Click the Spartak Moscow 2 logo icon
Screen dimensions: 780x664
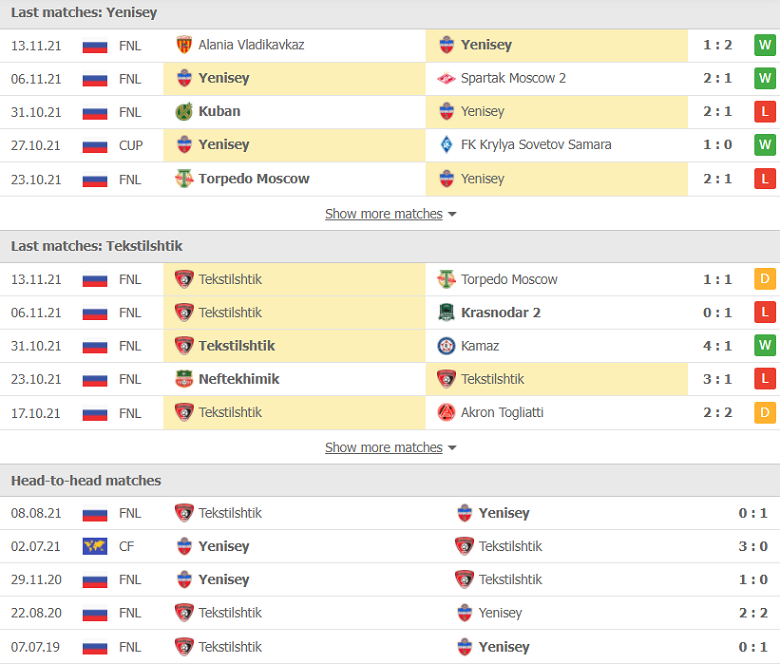(x=446, y=78)
